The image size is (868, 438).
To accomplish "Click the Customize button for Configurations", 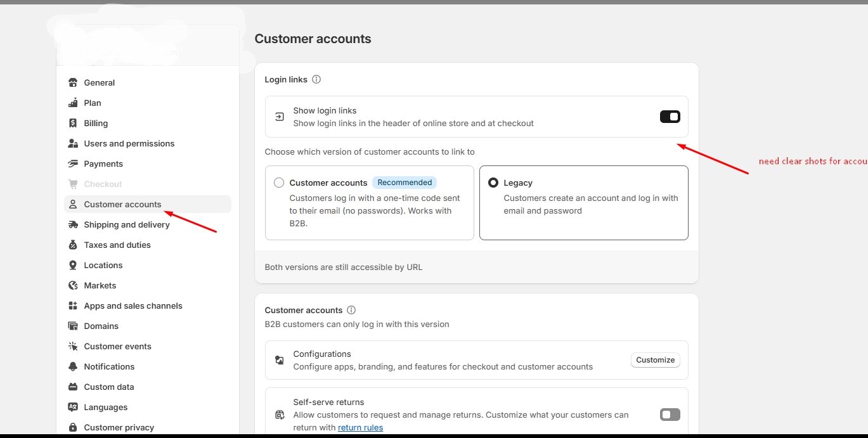I will tap(655, 360).
